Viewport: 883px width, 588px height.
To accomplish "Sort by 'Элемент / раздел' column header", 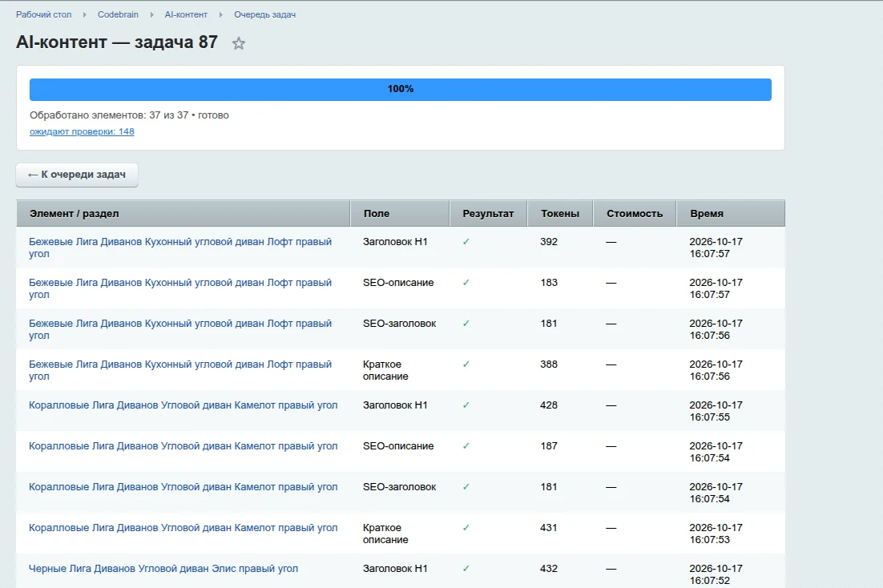I will pyautogui.click(x=183, y=213).
